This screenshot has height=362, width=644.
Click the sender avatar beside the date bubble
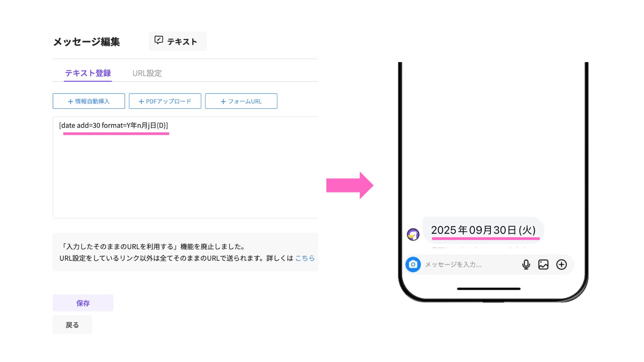click(x=413, y=234)
